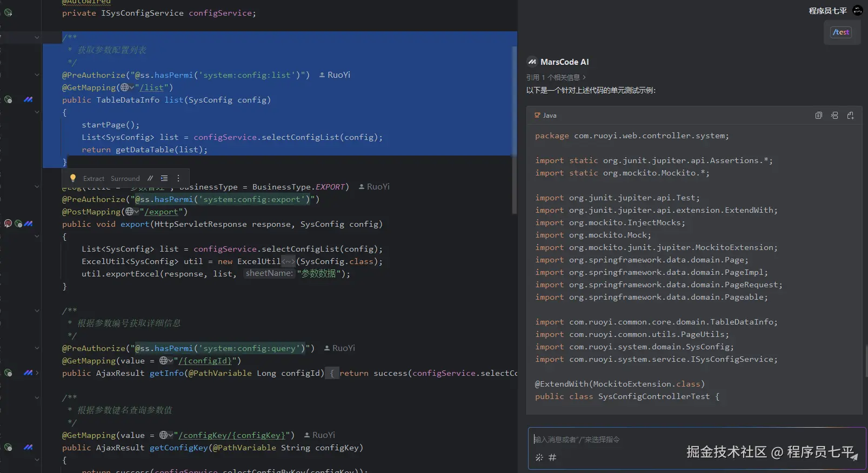Screen dimensions: 868x473
Task: Expand the 引用 1 个相关信息 reference link
Action: point(556,77)
